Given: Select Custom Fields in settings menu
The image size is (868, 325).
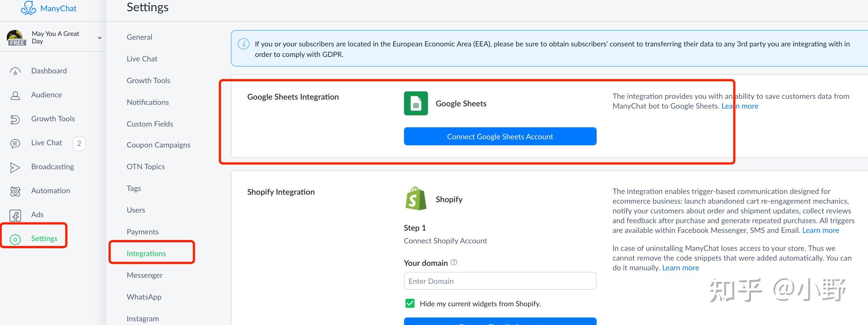Looking at the screenshot, I should coord(150,124).
